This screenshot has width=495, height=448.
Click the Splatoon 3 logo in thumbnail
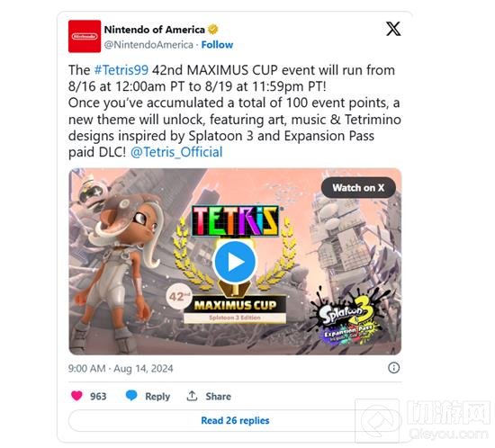(347, 320)
